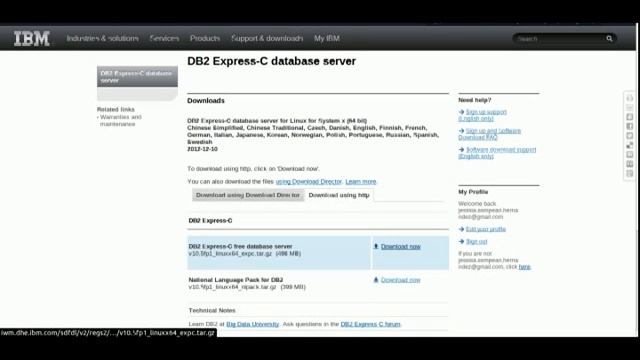This screenshot has height=360, width=640.
Task: Download now for DB2 Express-C free database server
Action: tap(400, 247)
